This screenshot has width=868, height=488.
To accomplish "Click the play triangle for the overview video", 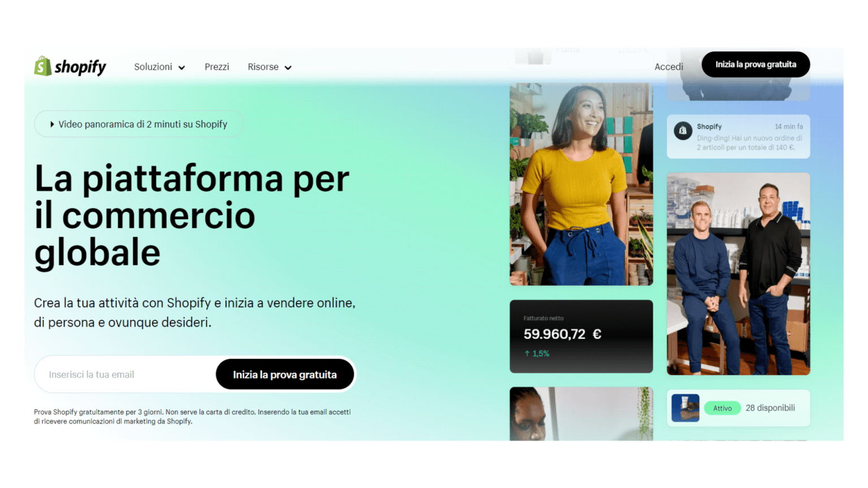I will [52, 124].
